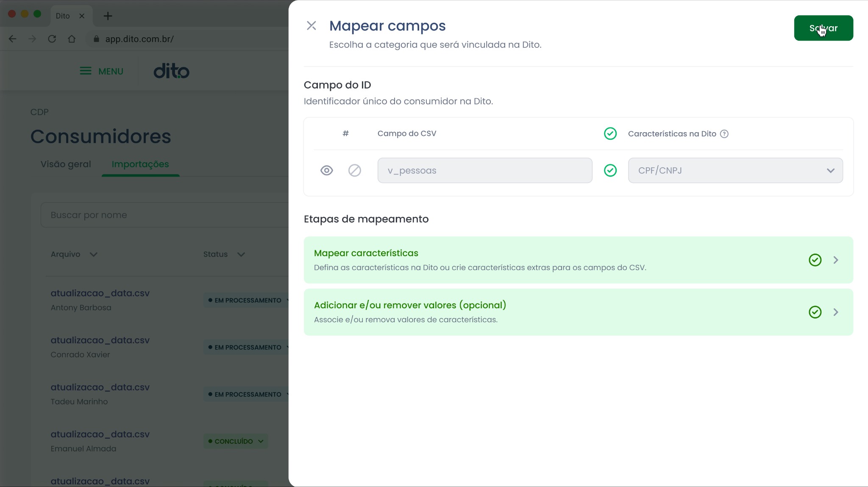Screen dimensions: 868x487
Task: Toggle the eye preview icon for v_pessoas
Action: click(x=326, y=171)
